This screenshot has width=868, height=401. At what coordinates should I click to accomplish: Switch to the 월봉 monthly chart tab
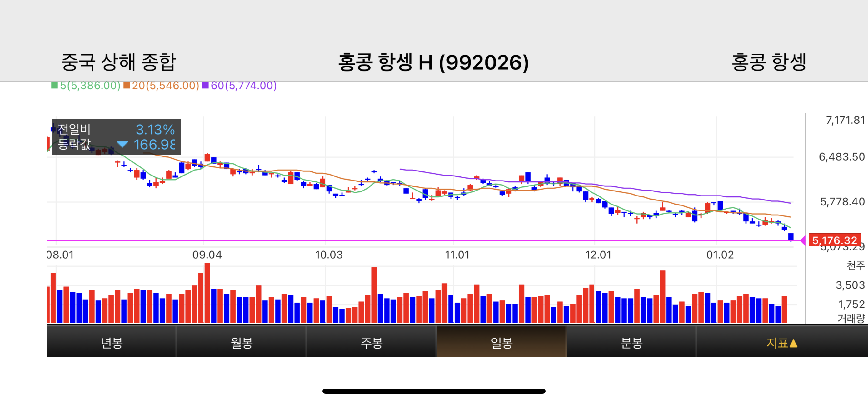pos(242,342)
